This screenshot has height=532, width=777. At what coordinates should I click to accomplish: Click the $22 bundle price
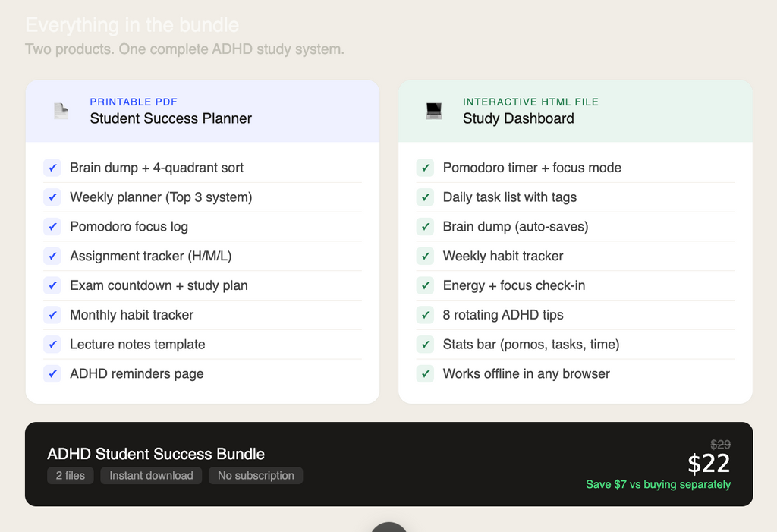click(709, 464)
